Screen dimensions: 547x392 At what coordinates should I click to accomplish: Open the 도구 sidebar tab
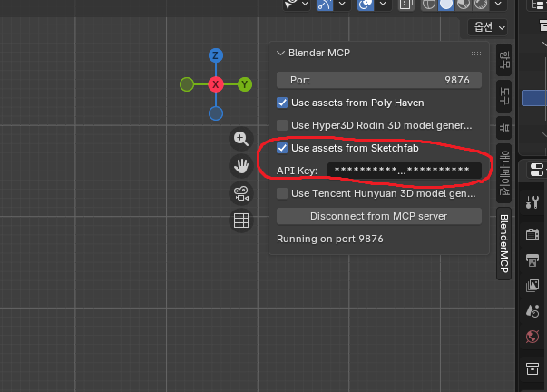504,96
